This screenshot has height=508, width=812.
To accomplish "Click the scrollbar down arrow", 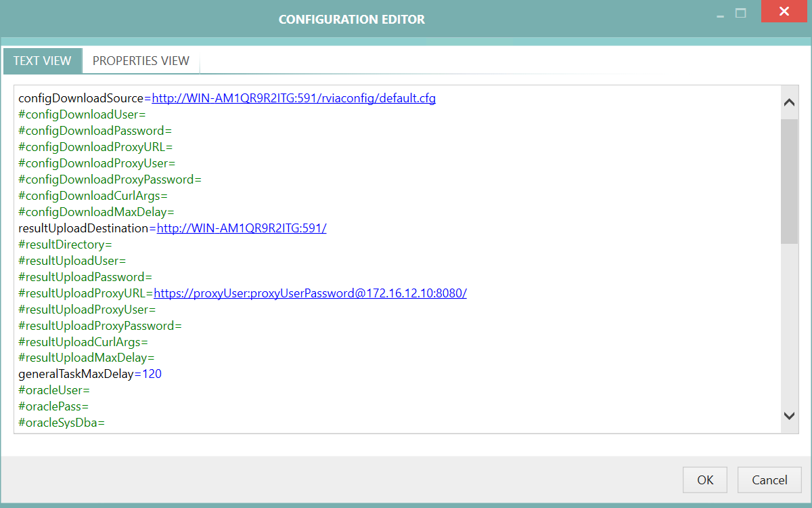I will point(788,415).
